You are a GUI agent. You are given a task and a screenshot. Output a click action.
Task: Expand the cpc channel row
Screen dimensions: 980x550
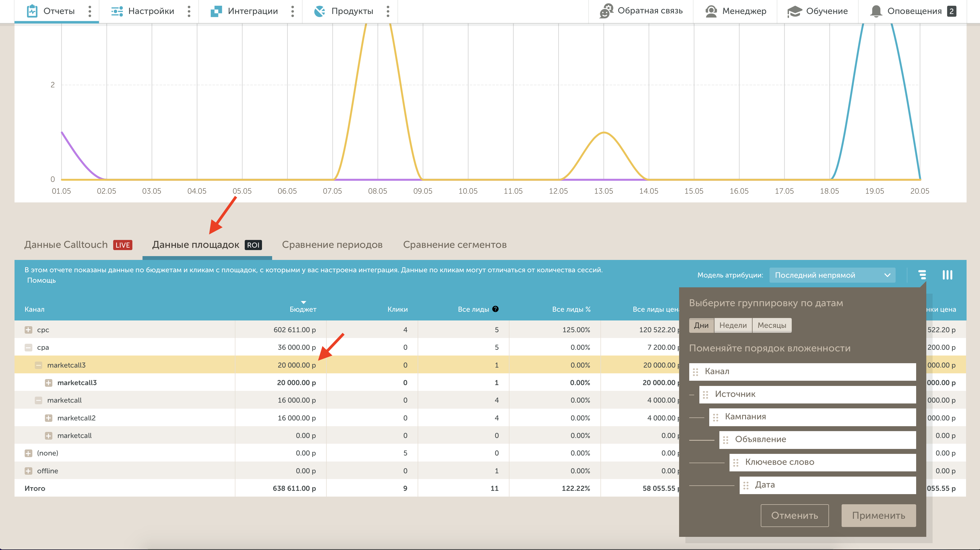pyautogui.click(x=29, y=330)
